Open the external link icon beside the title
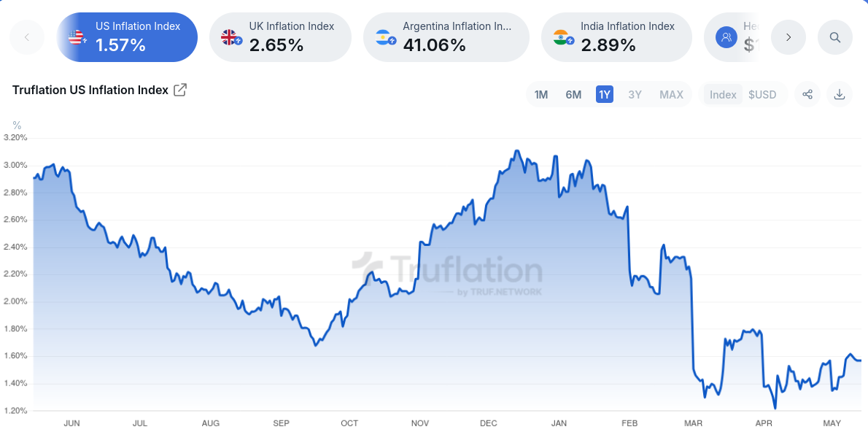 tap(180, 90)
